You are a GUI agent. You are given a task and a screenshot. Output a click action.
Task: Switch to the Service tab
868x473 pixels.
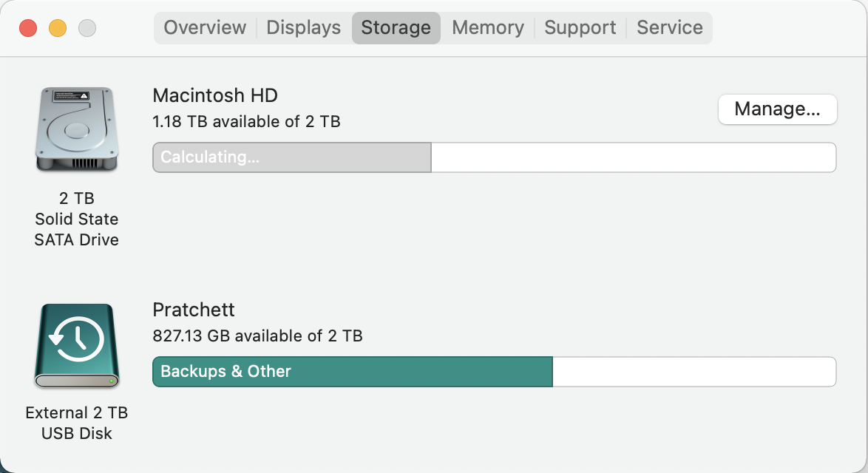coord(669,28)
